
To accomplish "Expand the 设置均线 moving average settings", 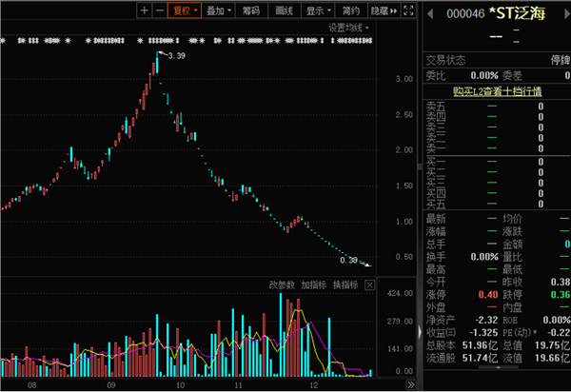I will (x=349, y=28).
